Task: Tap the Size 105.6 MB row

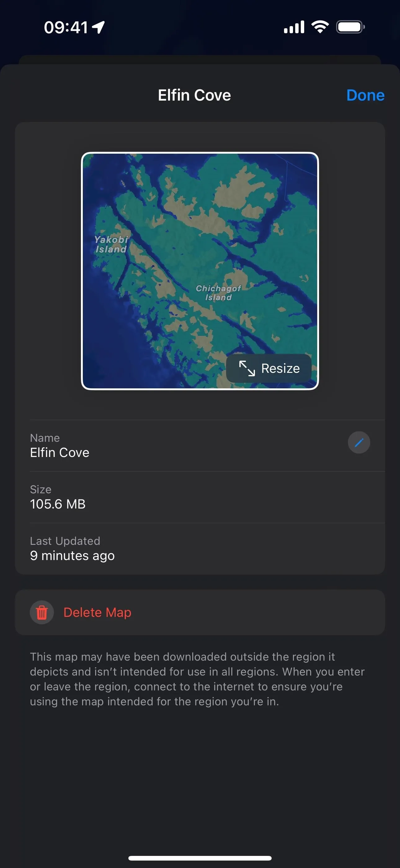Action: (200, 497)
